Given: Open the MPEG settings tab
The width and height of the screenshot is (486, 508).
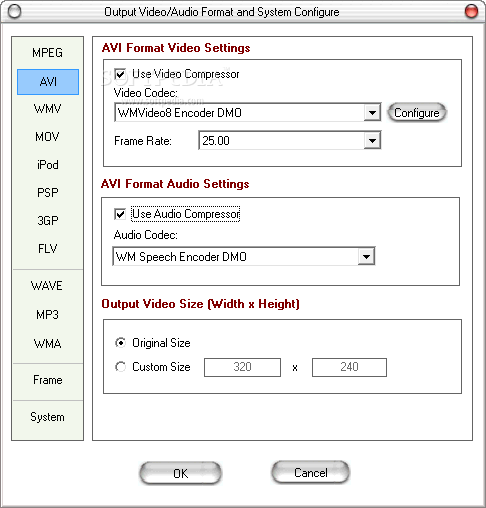Looking at the screenshot, I should (x=47, y=53).
